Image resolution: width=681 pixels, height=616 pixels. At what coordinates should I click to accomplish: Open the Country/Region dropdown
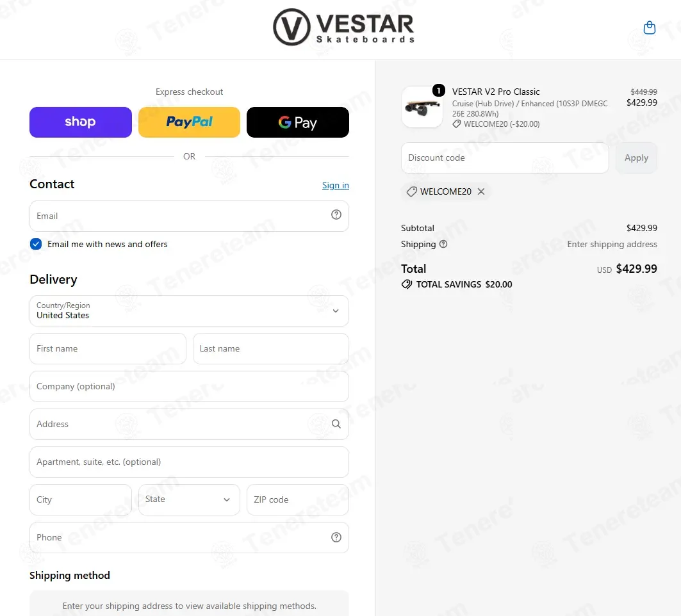(x=189, y=311)
